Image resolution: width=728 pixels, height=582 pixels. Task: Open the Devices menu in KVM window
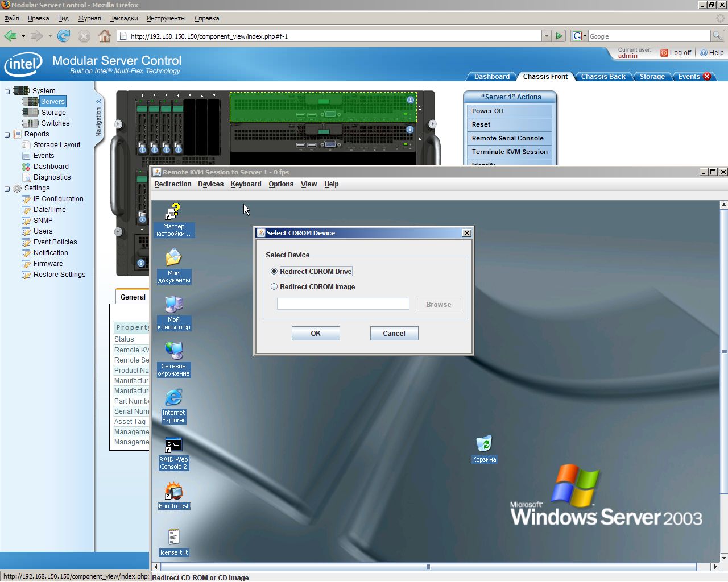click(x=210, y=184)
